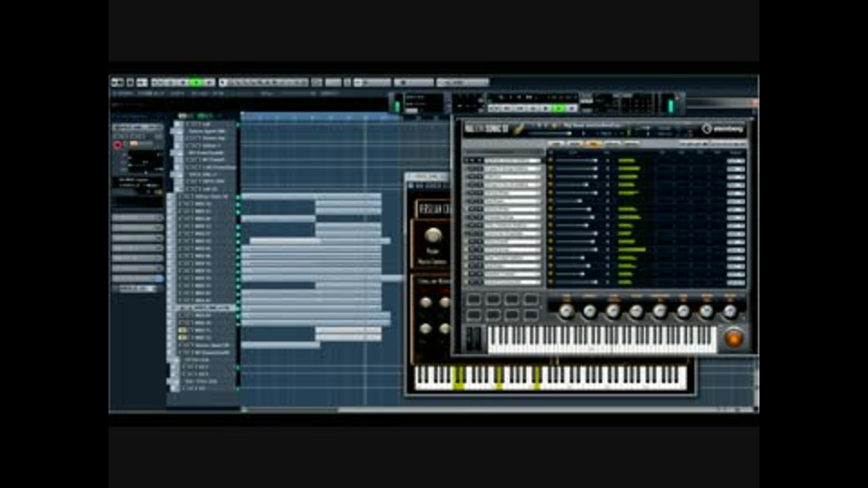Click the Steinberg logo in HALion Sonic
This screenshot has height=488, width=868.
tap(723, 129)
